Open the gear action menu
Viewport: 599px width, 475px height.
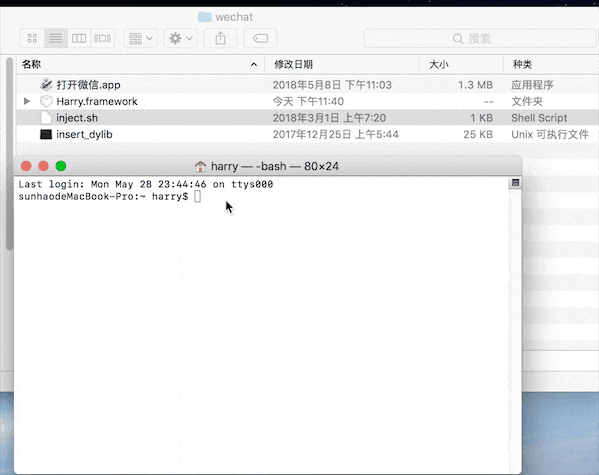pyautogui.click(x=181, y=38)
